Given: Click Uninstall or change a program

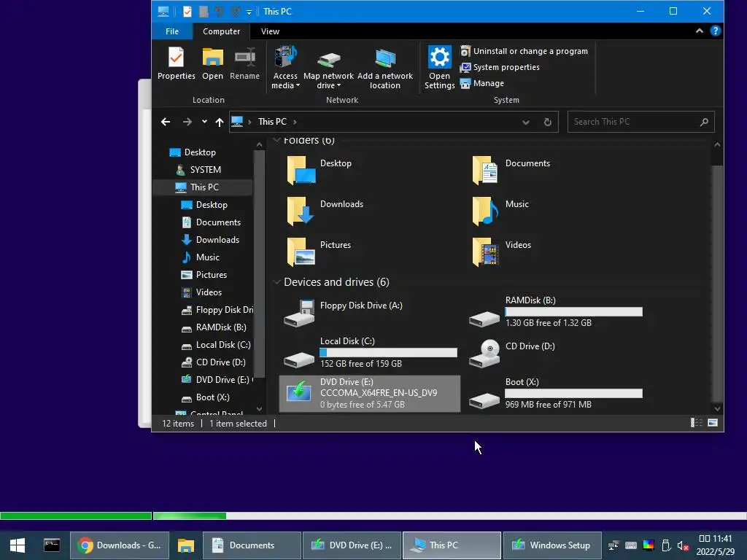Looking at the screenshot, I should pos(524,51).
